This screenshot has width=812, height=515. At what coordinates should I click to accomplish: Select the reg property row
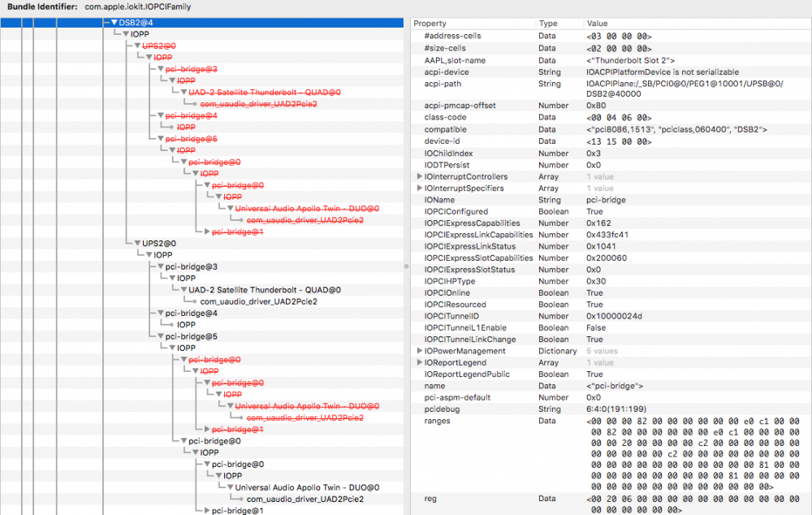click(x=611, y=504)
